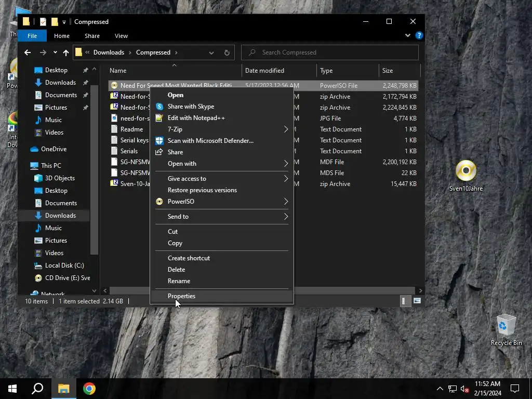Open the Share ribbon tab

(92, 36)
